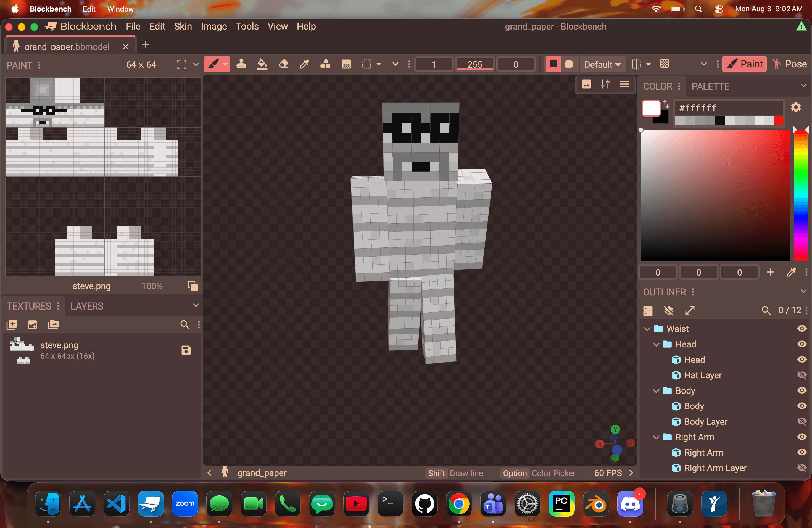Open the Tools menu

(247, 26)
